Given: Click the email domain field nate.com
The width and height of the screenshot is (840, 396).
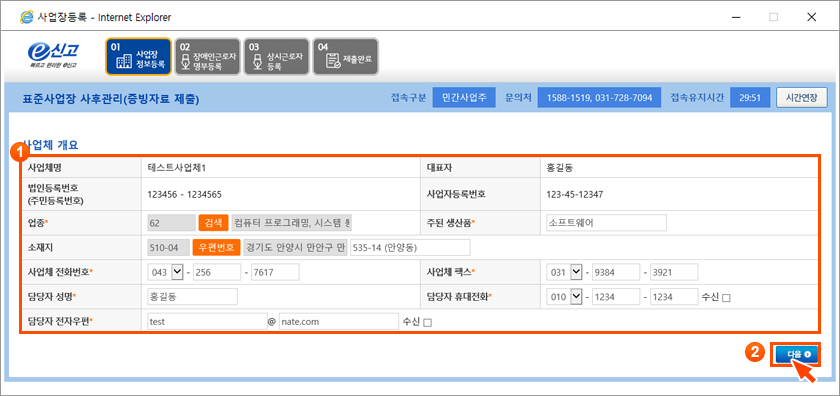Looking at the screenshot, I should [339, 322].
